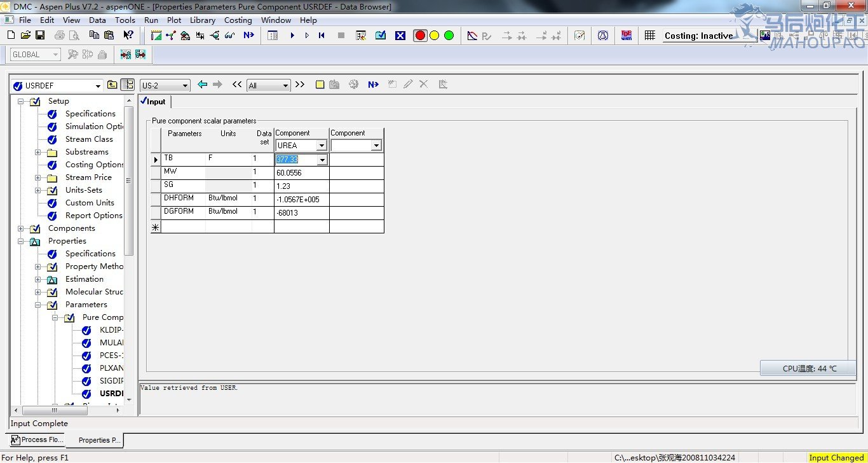This screenshot has width=868, height=463.
Task: Open the USRDEF object selector dropdown
Action: (x=98, y=86)
